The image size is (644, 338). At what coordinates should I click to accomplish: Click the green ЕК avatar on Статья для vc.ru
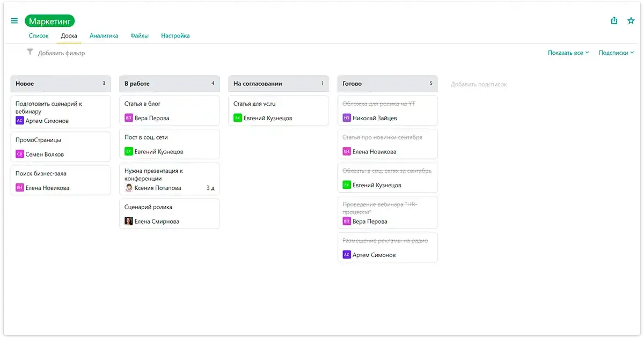[x=238, y=118]
